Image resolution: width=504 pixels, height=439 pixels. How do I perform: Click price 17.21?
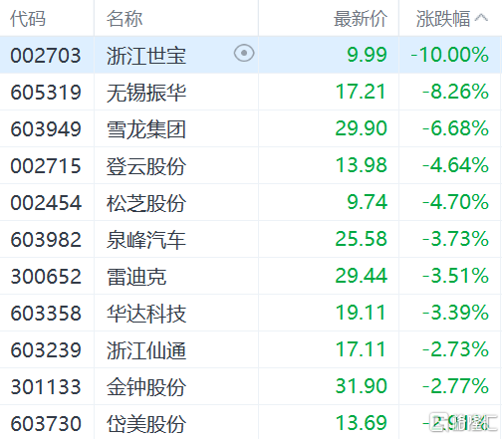361,92
